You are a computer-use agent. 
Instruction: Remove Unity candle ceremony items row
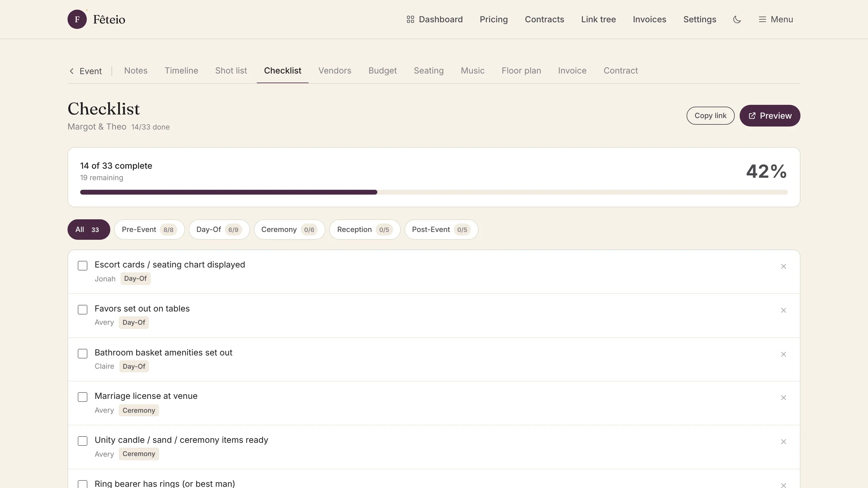(x=783, y=442)
